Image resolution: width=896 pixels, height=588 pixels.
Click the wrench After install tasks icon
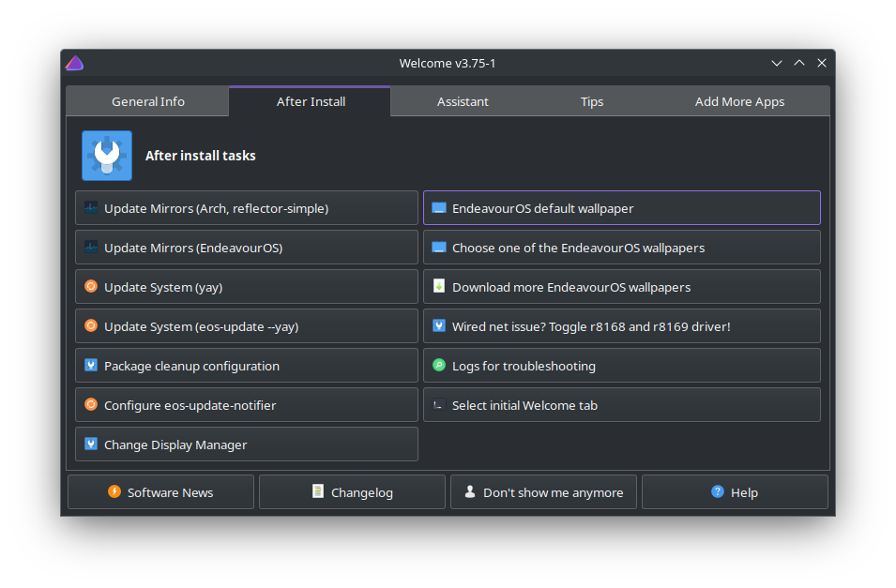[107, 156]
